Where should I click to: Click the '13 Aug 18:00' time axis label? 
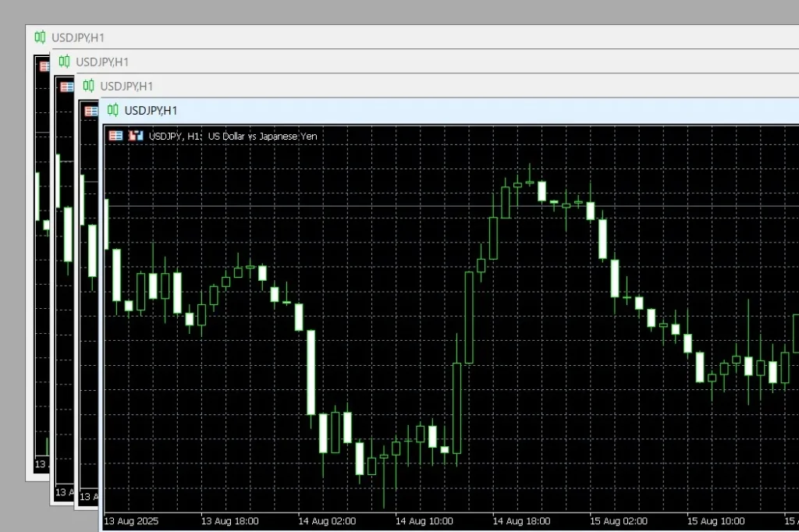pos(229,521)
